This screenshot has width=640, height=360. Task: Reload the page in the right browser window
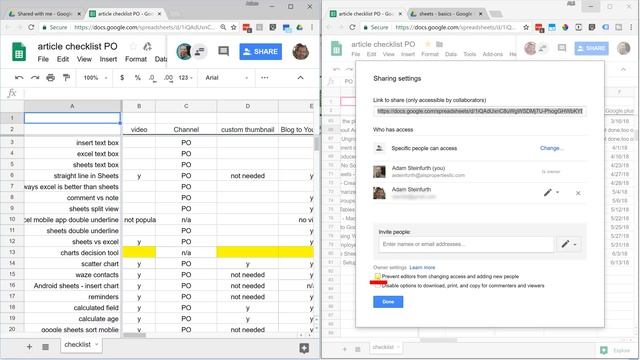pyautogui.click(x=352, y=27)
